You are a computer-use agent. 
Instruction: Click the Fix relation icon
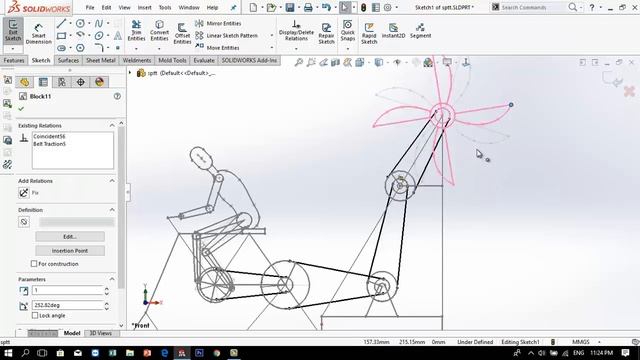pos(24,193)
